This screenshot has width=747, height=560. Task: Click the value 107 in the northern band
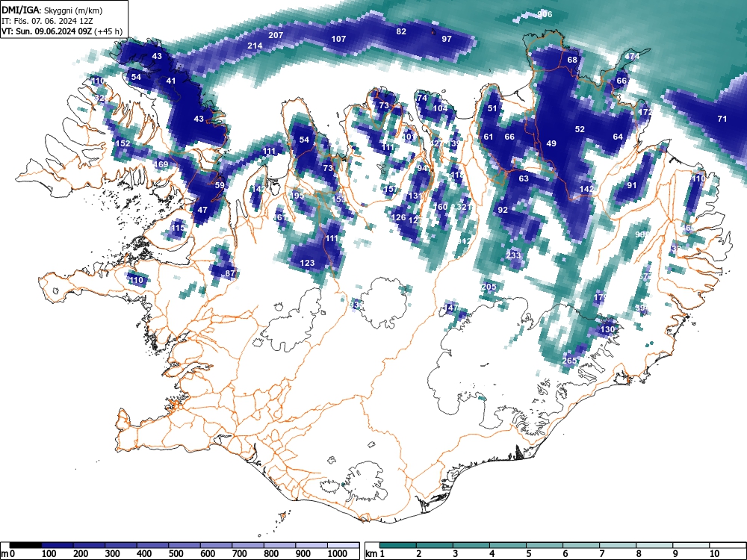[x=338, y=39]
